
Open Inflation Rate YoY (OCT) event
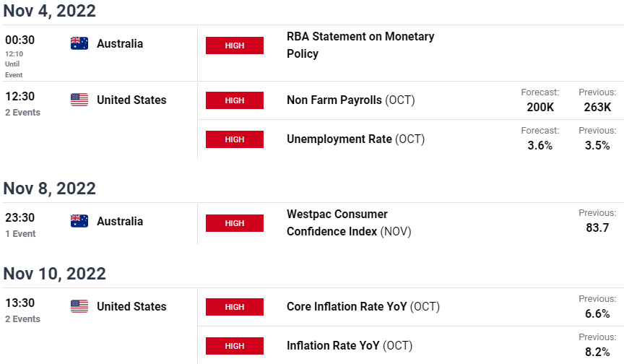[350, 345]
